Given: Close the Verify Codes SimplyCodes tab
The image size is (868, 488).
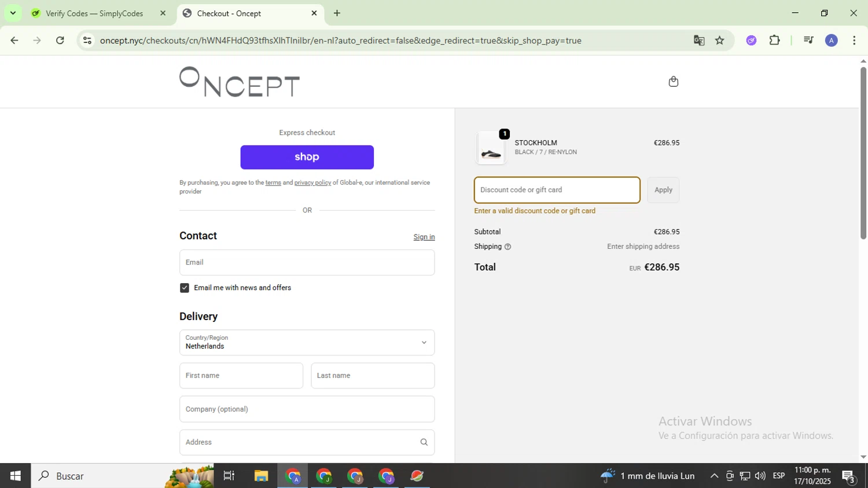Looking at the screenshot, I should pyautogui.click(x=163, y=13).
